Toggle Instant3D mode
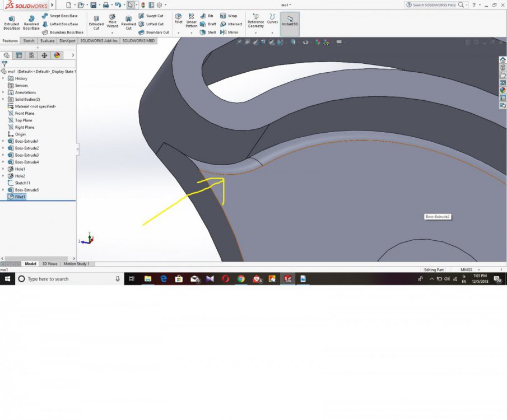Viewport: 507px width, 420px height. (x=290, y=22)
